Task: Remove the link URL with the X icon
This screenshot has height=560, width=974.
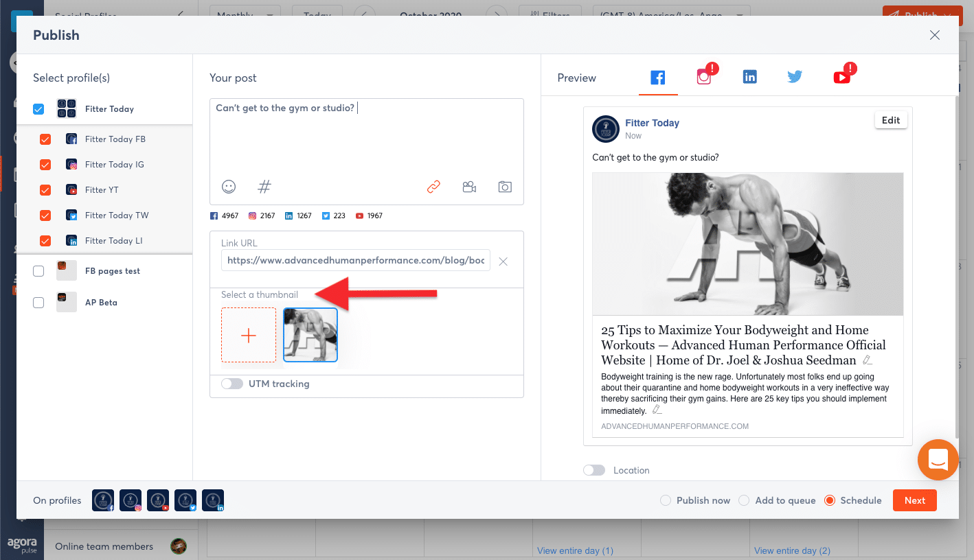Action: pos(503,261)
